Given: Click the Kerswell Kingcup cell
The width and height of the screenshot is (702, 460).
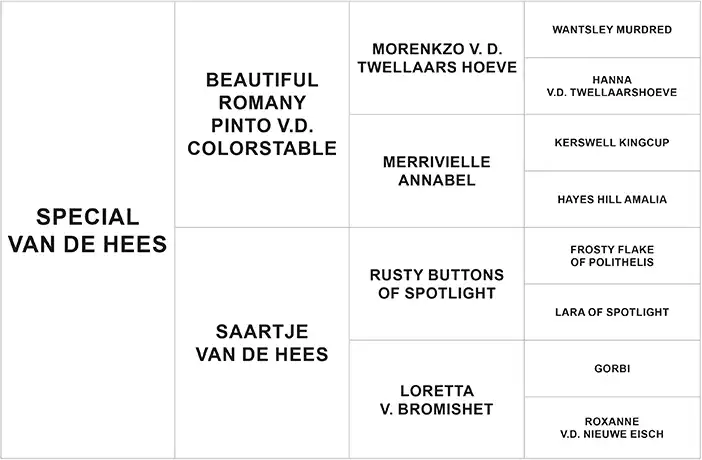Looking at the screenshot, I should click(x=612, y=143).
